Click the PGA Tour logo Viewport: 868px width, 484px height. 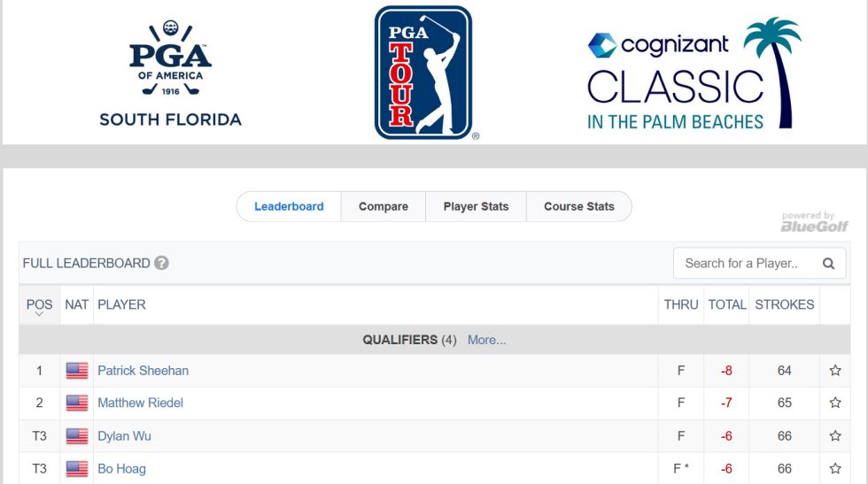pyautogui.click(x=426, y=73)
